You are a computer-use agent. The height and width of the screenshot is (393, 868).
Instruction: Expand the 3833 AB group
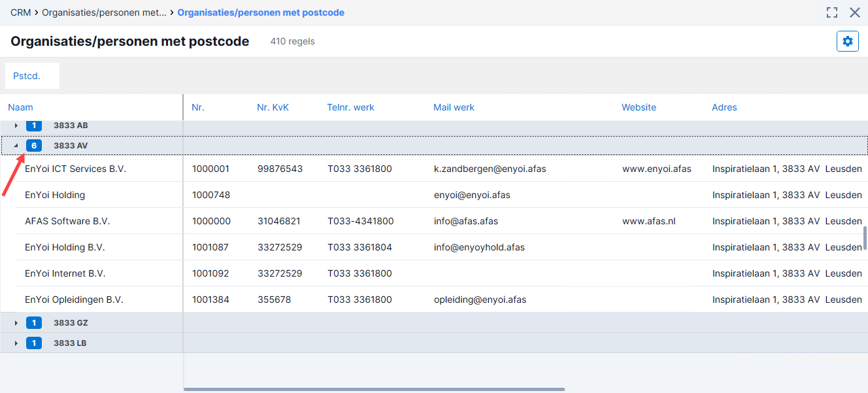[16, 125]
